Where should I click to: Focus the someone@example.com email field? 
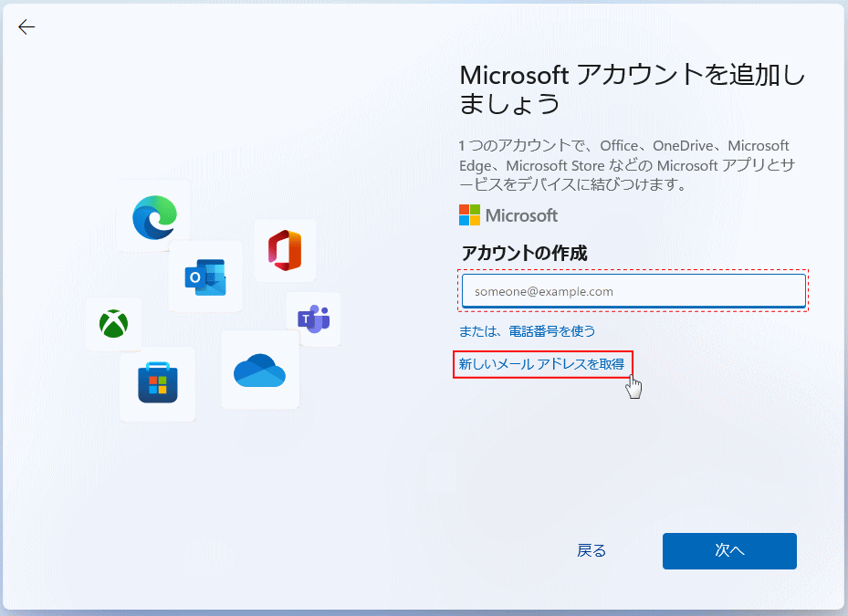click(x=633, y=292)
